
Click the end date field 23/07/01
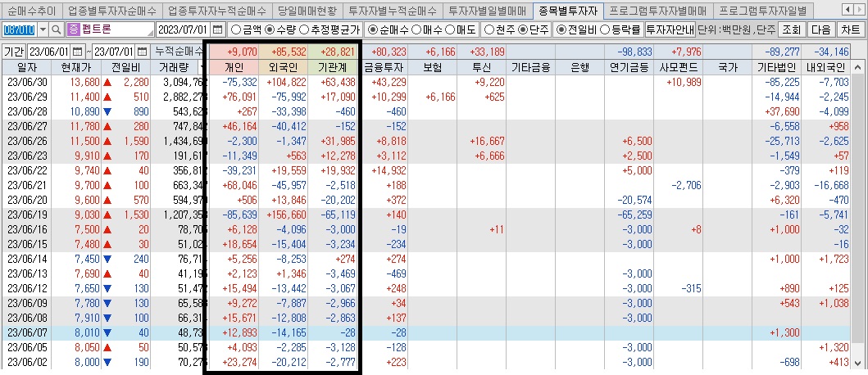[115, 52]
